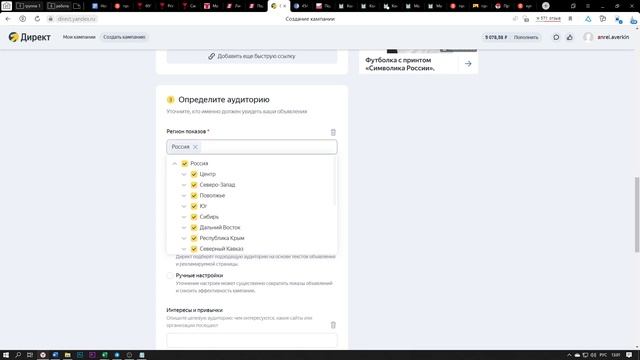Click the 'Определите аудиторию' section heading
The height and width of the screenshot is (360, 640).
(x=224, y=100)
